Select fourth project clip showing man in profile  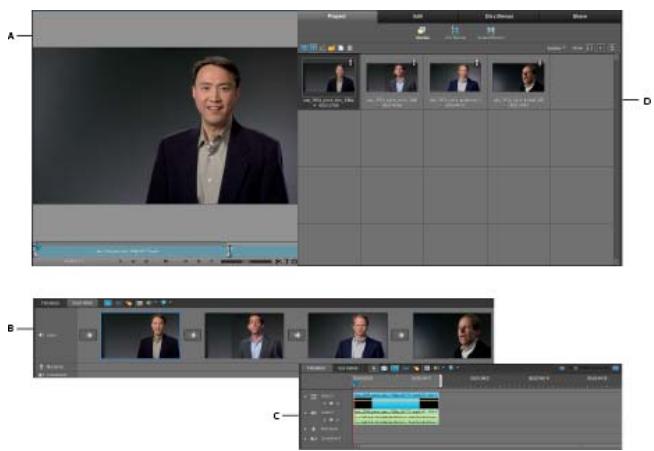518,77
